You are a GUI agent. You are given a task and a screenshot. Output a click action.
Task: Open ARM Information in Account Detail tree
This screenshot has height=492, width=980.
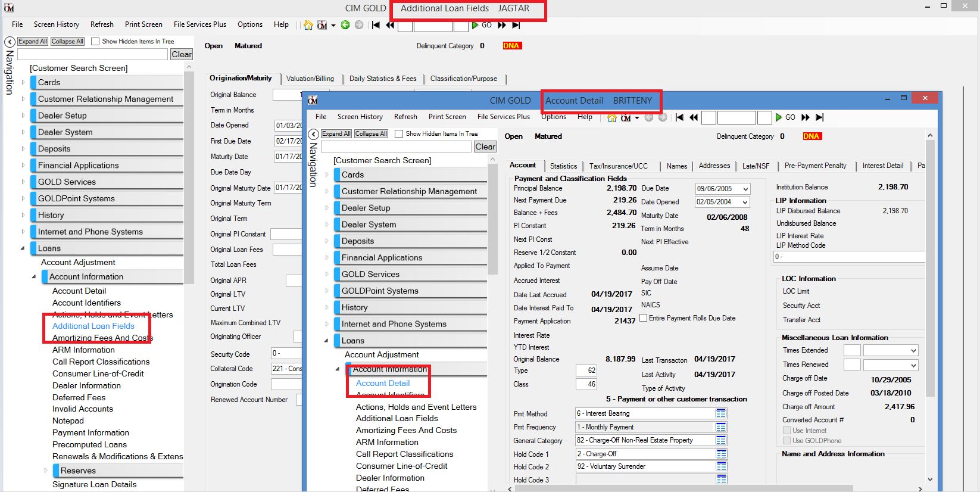point(387,442)
